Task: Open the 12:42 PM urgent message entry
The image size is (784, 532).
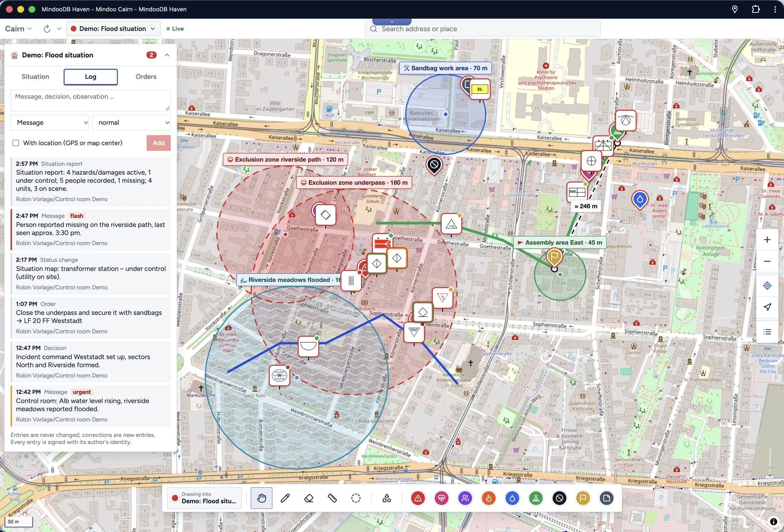Action: pos(90,406)
